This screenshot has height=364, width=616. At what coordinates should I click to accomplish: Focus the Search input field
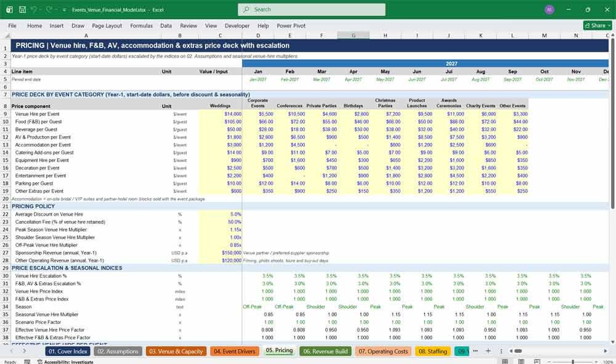[x=312, y=9]
